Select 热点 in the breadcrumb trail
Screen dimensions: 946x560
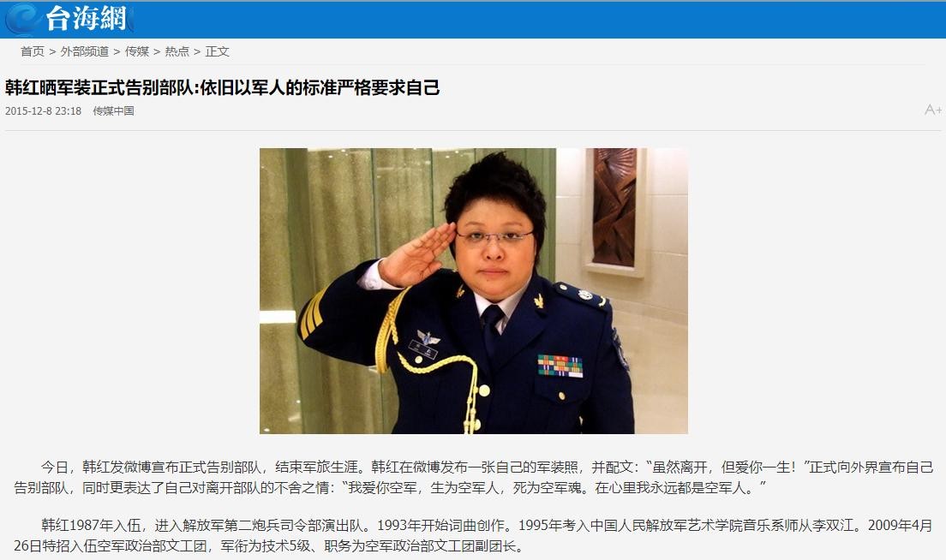point(177,52)
